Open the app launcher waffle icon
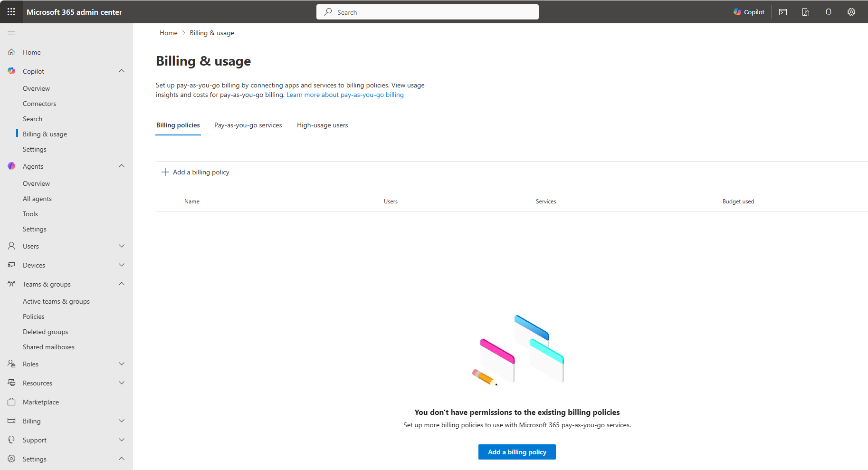Image resolution: width=868 pixels, height=470 pixels. click(11, 12)
